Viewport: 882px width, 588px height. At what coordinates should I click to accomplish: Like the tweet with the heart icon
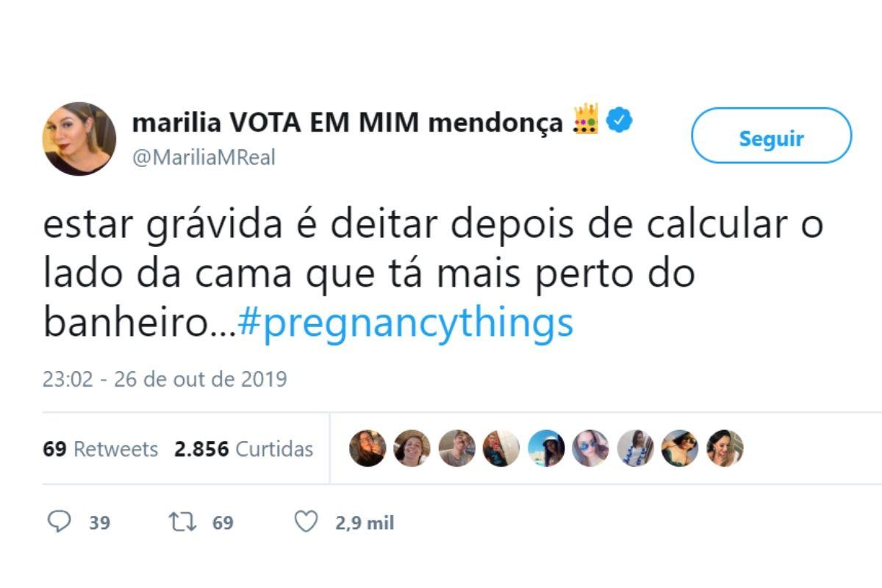[x=305, y=523]
